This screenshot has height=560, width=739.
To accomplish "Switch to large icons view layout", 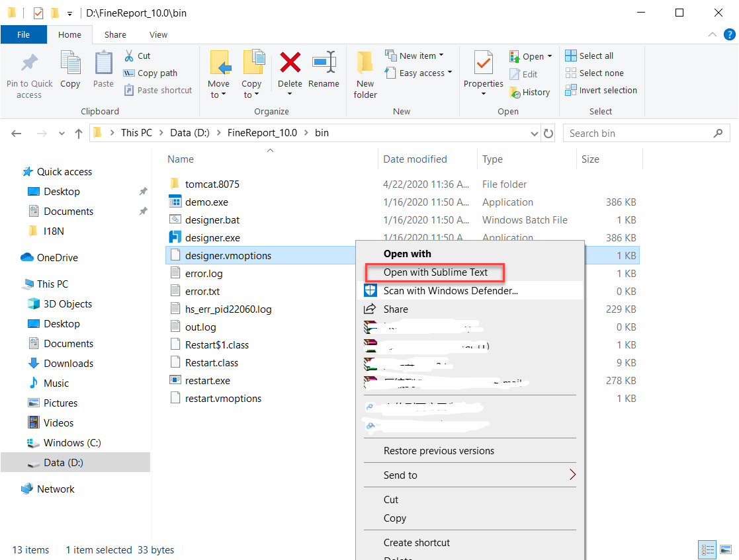I will pyautogui.click(x=726, y=549).
